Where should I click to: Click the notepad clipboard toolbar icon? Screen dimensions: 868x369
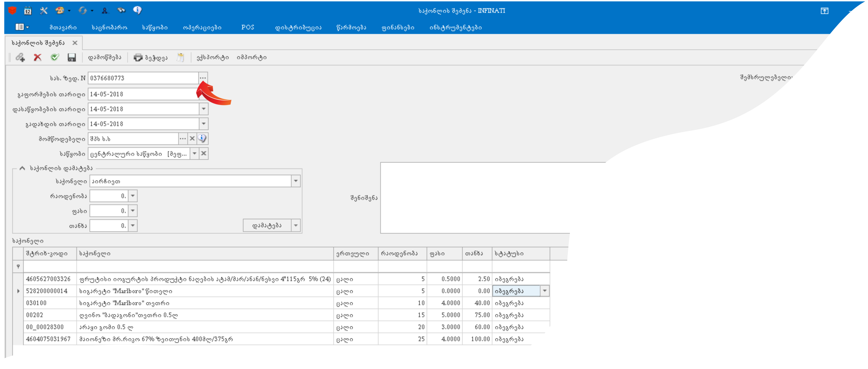coord(181,58)
